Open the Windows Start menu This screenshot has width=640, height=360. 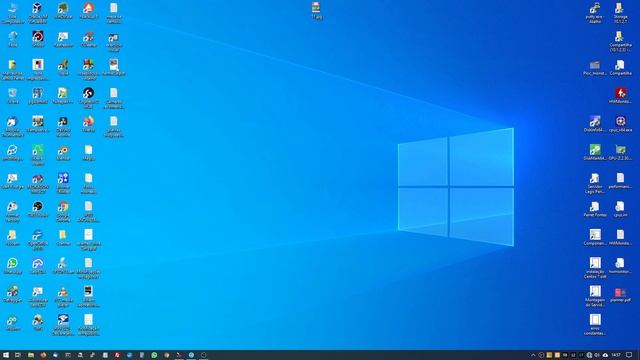6,355
